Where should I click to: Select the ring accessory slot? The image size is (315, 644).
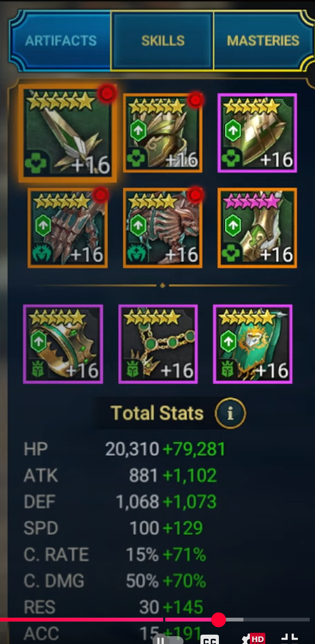point(63,344)
